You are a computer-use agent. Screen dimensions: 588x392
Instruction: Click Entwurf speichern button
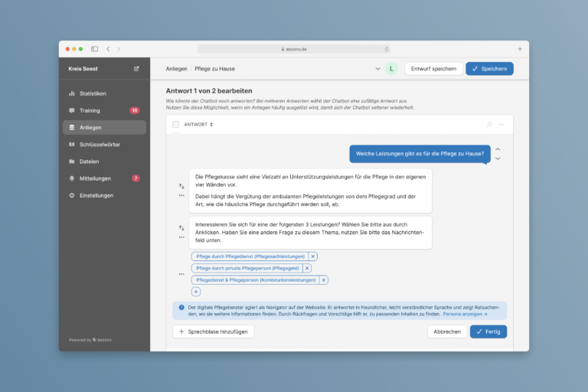click(433, 69)
